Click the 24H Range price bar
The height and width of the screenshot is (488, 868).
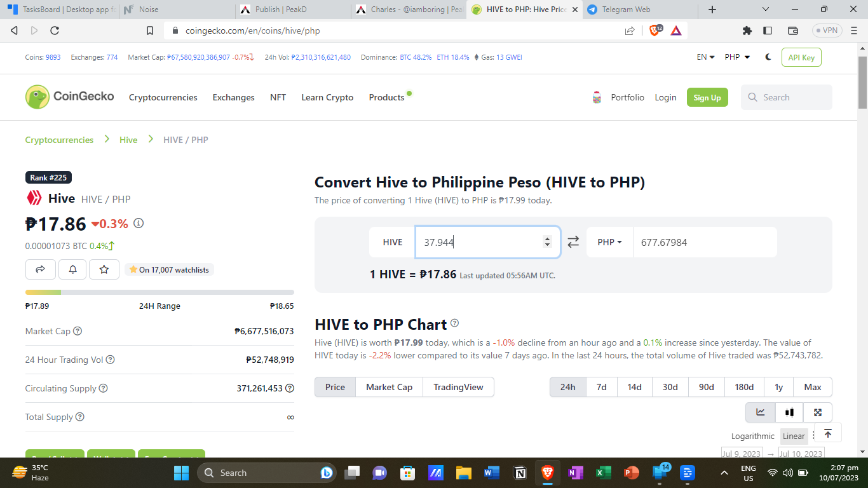(x=159, y=292)
